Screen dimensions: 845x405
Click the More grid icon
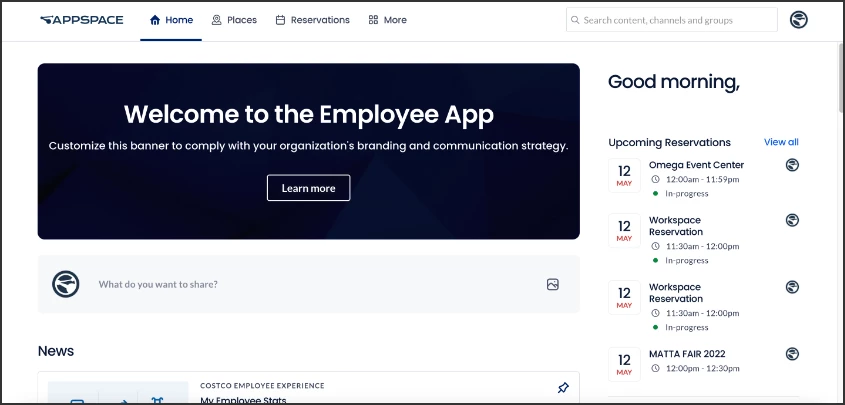(x=373, y=20)
